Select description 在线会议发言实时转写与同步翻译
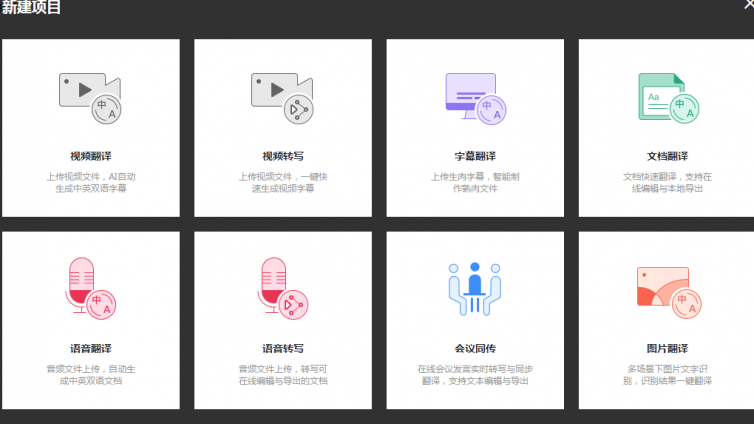The height and width of the screenshot is (424, 754). 475,375
